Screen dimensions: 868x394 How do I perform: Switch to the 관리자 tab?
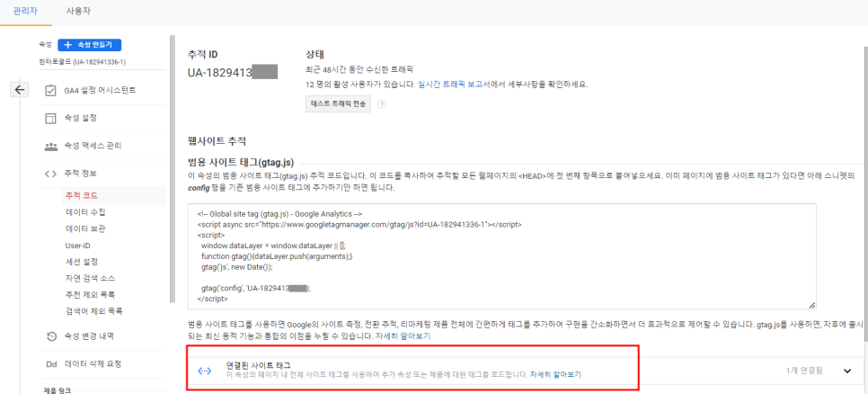(25, 11)
